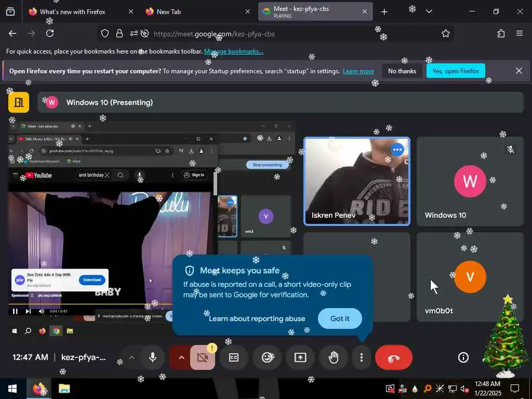Expand the list all tabs chevron
This screenshot has height=399, width=532.
(x=429, y=11)
